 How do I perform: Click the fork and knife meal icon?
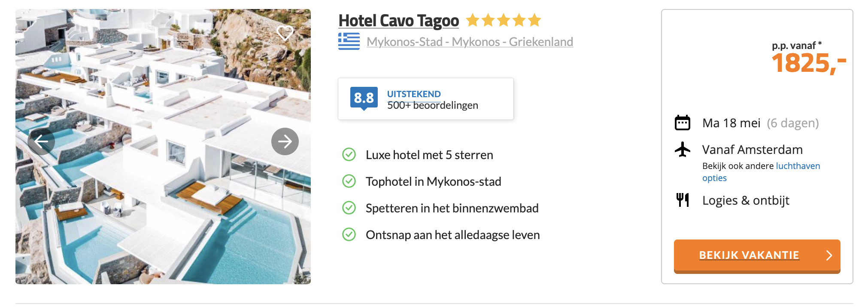[x=682, y=200]
